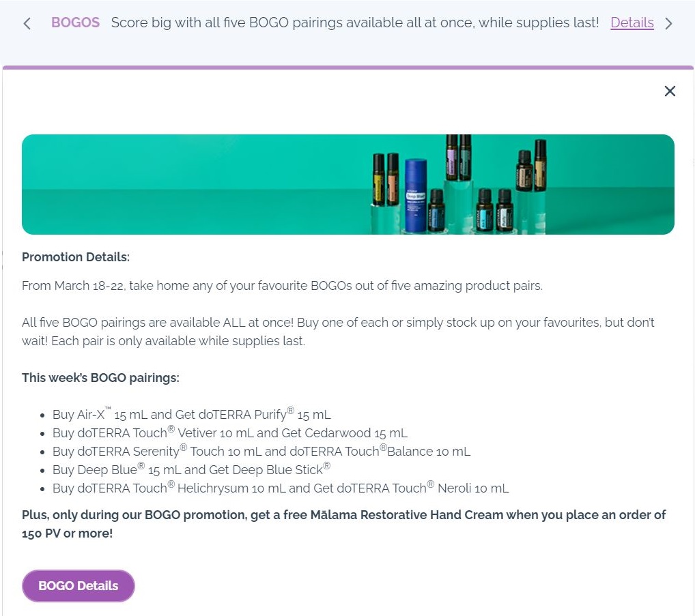Close the BOGO promotion popup
This screenshot has width=695, height=616.
[670, 91]
